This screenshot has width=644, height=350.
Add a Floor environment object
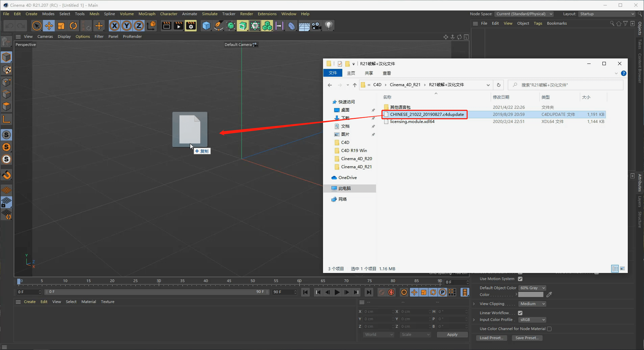click(304, 26)
